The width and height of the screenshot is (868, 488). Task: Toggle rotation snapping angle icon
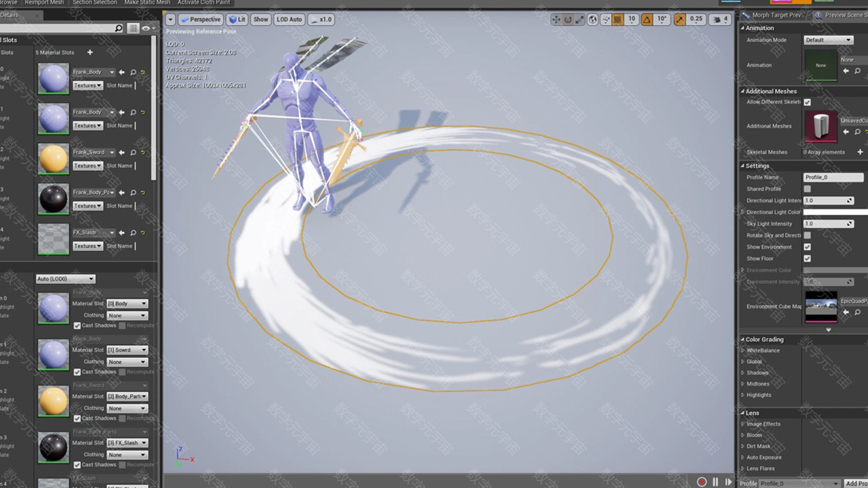click(647, 20)
